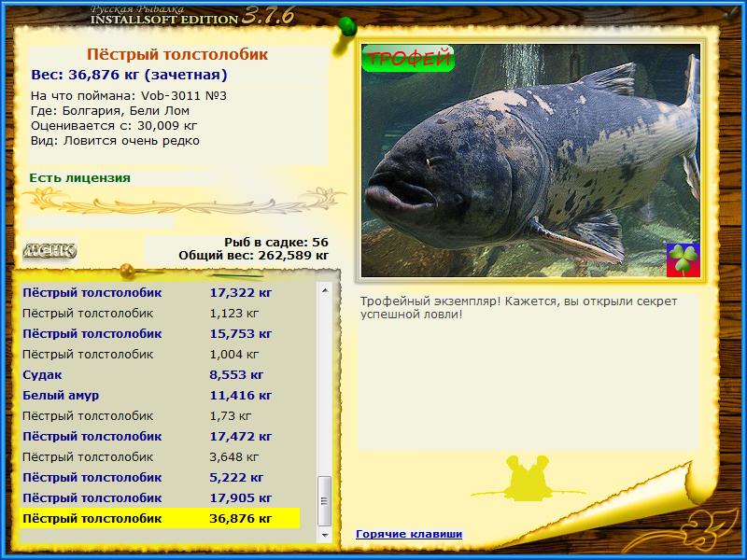Click the Вид: Ловится очень редко line
This screenshot has height=560, width=747.
115,141
